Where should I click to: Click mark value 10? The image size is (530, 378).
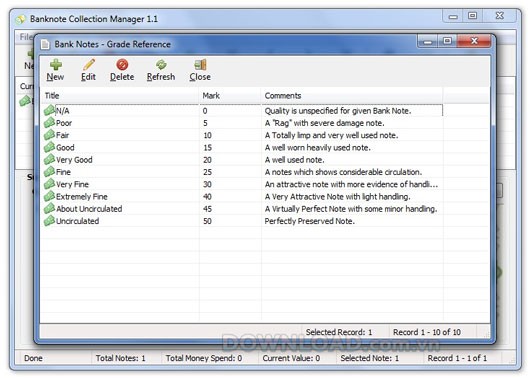207,135
